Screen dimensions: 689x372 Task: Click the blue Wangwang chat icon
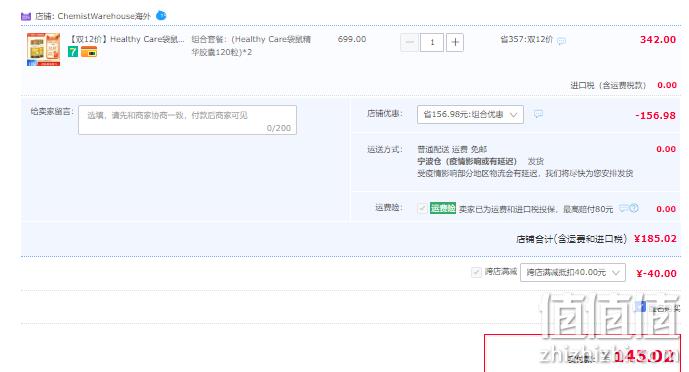[x=161, y=15]
